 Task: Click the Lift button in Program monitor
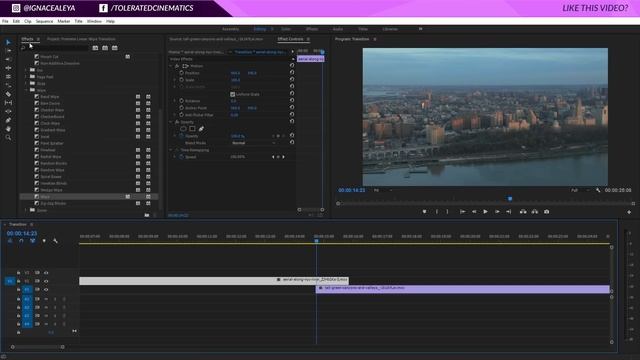[x=523, y=211]
